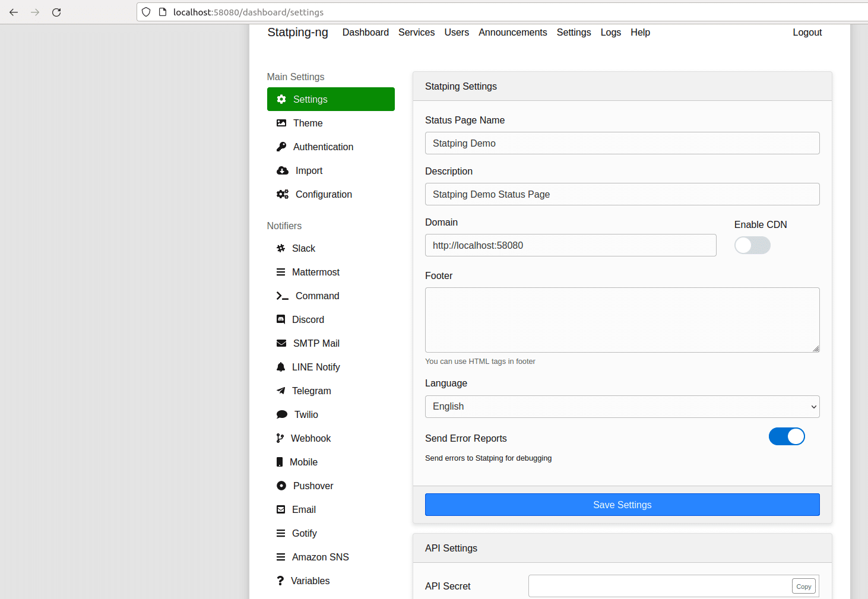Click the Authentication key icon
This screenshot has width=868, height=599.
coord(281,147)
